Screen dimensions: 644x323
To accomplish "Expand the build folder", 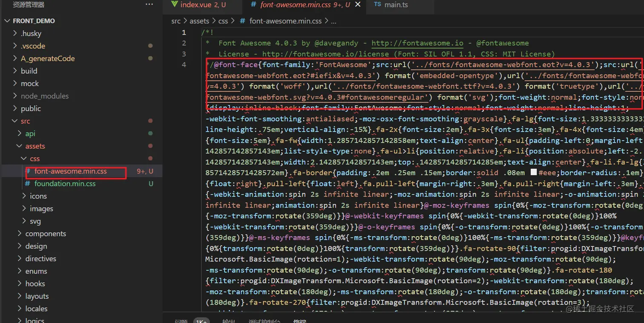I will click(x=29, y=71).
